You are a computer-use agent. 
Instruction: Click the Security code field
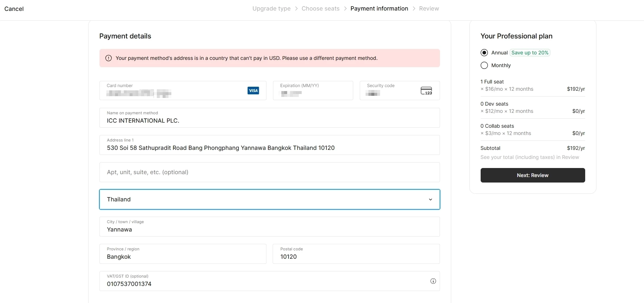(x=400, y=90)
